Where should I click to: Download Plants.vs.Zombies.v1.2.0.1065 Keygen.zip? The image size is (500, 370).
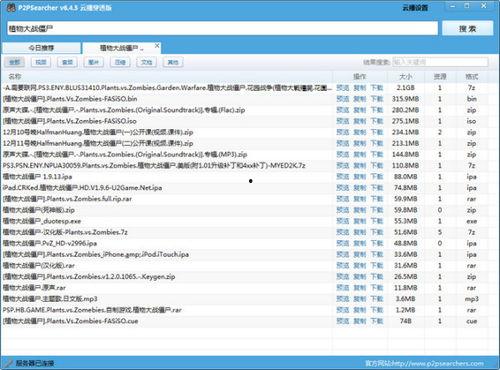(377, 277)
